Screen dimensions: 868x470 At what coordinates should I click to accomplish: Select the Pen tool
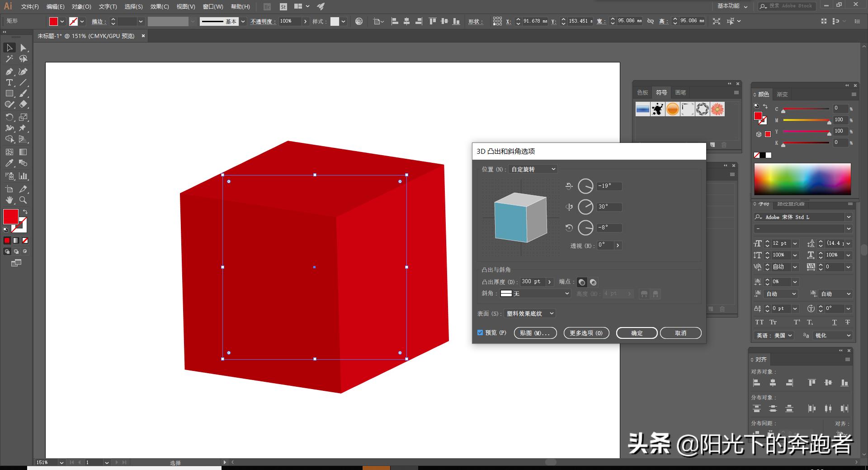[x=9, y=71]
